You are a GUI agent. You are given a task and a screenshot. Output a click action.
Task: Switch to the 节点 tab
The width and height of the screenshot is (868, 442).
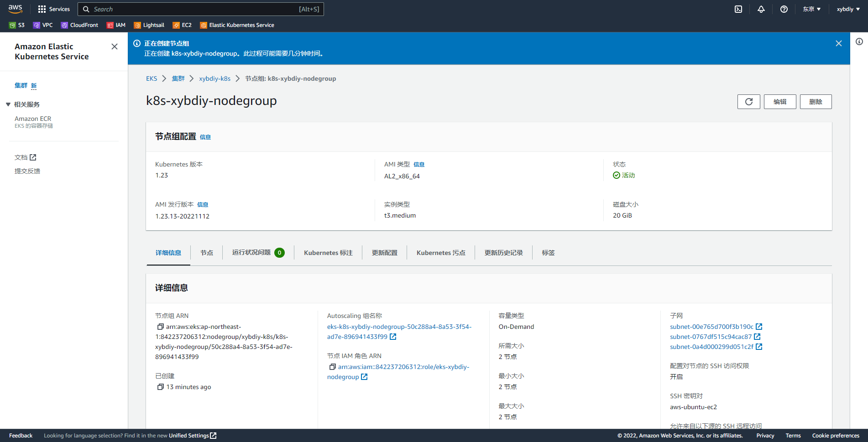point(207,253)
